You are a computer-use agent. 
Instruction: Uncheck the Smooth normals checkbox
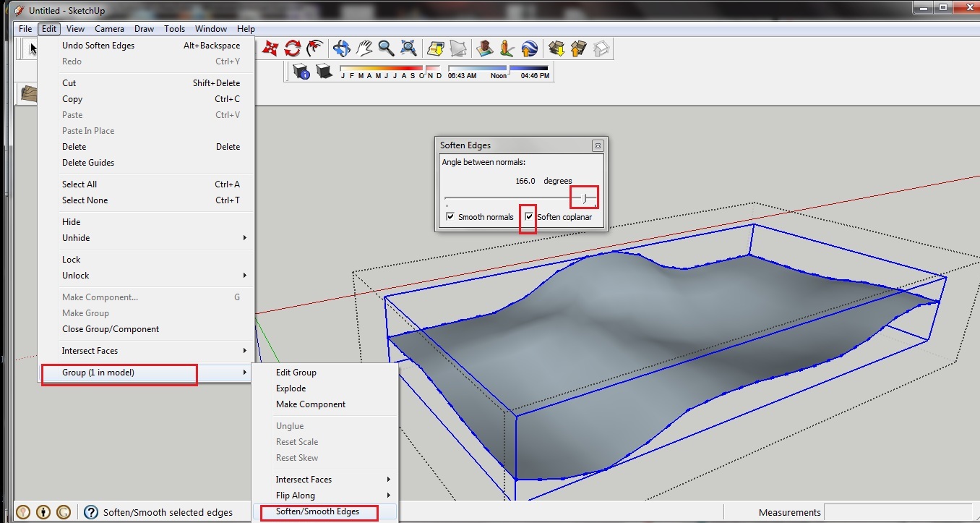[450, 217]
